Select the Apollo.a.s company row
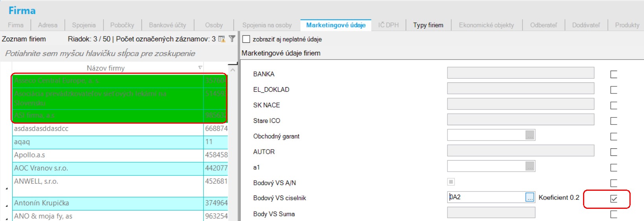644x221 pixels. pos(106,155)
